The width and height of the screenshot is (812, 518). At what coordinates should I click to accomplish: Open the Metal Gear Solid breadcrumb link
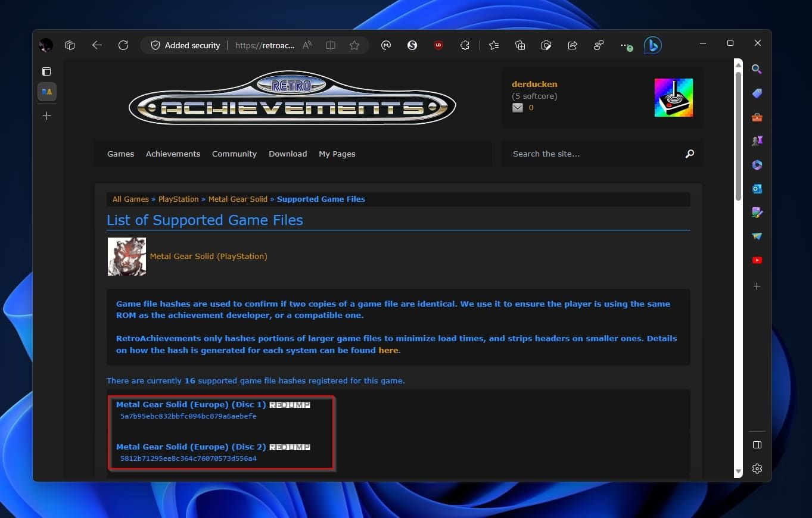[238, 199]
